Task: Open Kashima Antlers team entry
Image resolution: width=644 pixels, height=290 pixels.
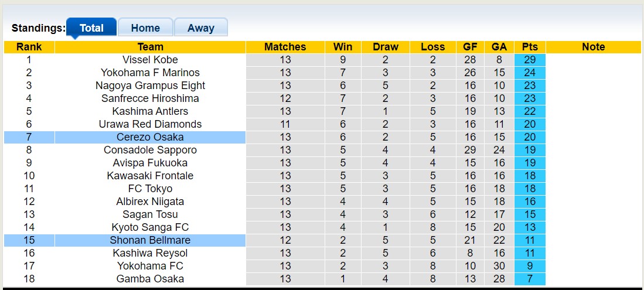Action: 150,111
